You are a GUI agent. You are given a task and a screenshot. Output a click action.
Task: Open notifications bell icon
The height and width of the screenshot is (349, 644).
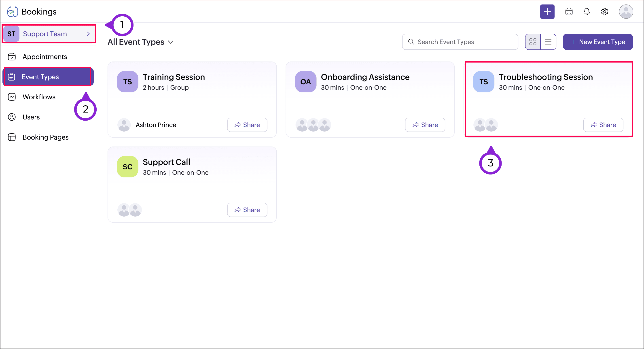[587, 12]
